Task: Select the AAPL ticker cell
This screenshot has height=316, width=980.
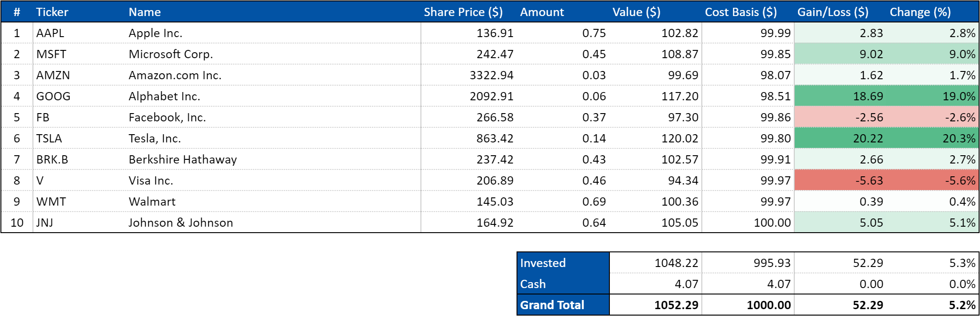Action: coord(79,33)
